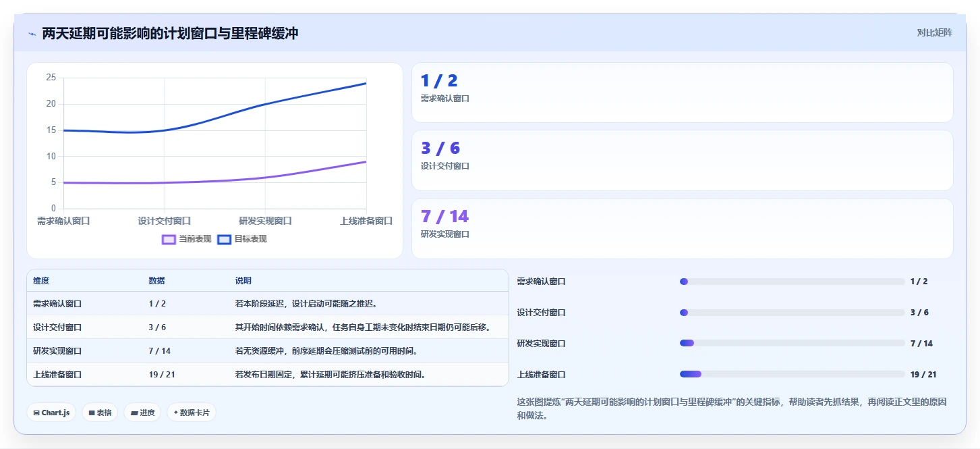Click the 若无资源缓冲 description cell
This screenshot has height=449, width=980.
(326, 351)
